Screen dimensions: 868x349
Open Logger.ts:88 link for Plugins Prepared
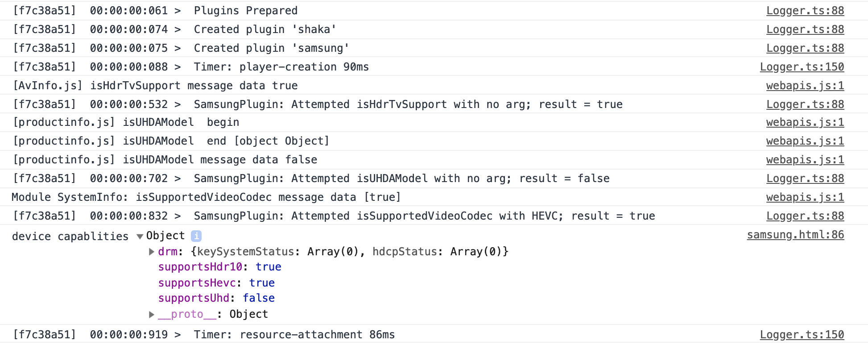pos(805,11)
